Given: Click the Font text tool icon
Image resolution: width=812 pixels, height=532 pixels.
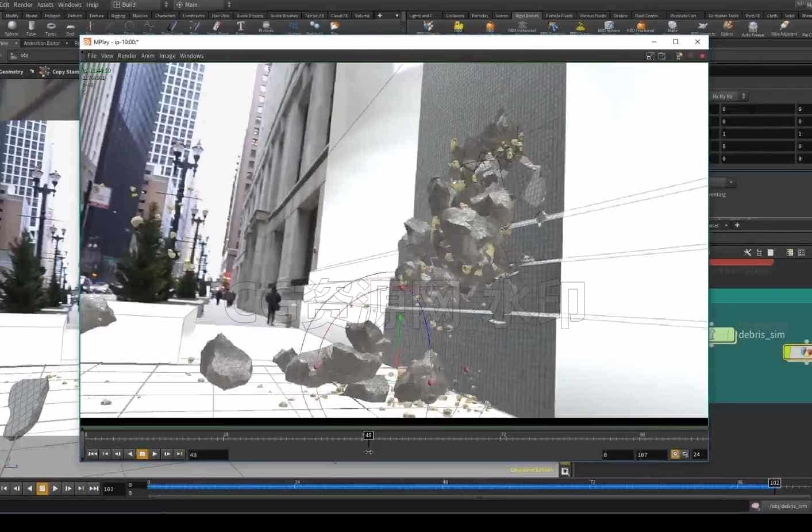Looking at the screenshot, I should click(x=240, y=27).
